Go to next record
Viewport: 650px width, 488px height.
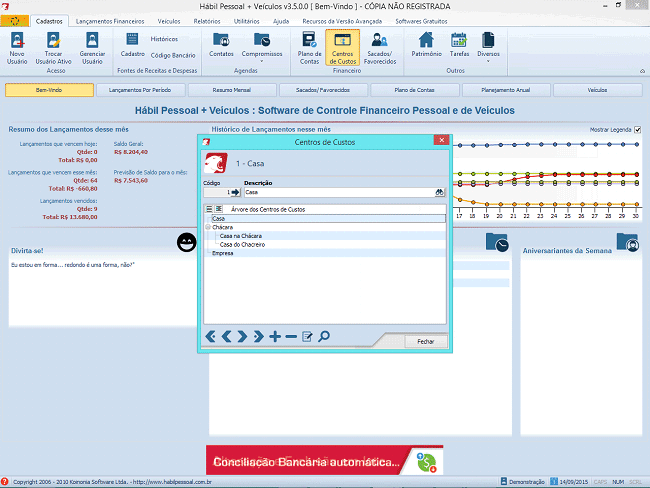(x=242, y=336)
